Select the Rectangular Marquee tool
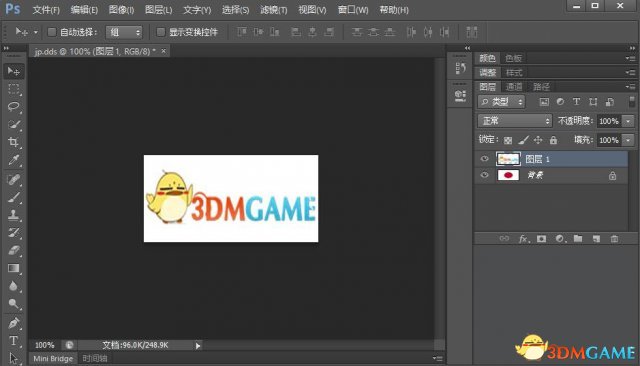Image resolution: width=640 pixels, height=366 pixels. [x=14, y=89]
